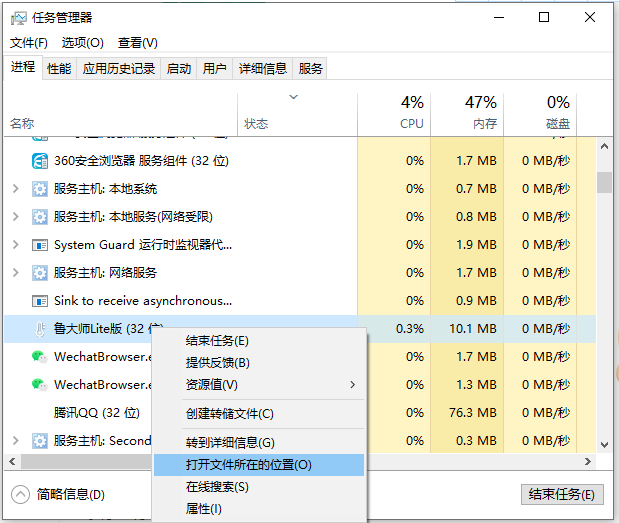Expand 服务主机: 本地服务(网络受限) group
619x523 pixels.
click(15, 216)
